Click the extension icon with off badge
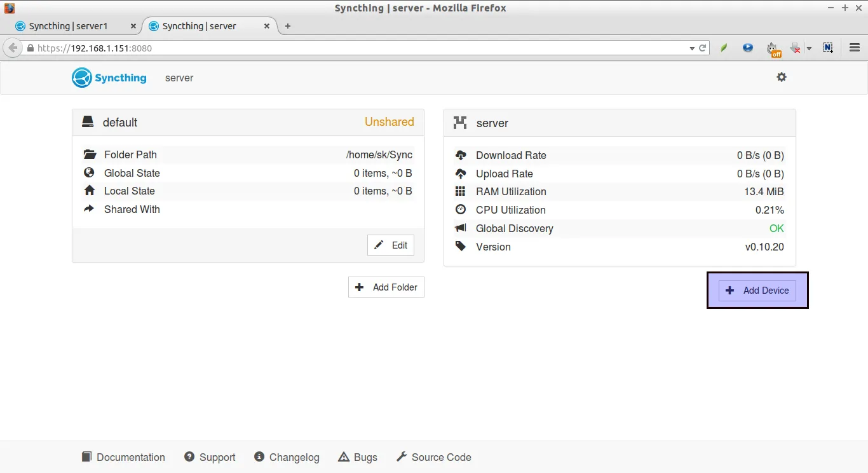The width and height of the screenshot is (868, 473). click(773, 48)
